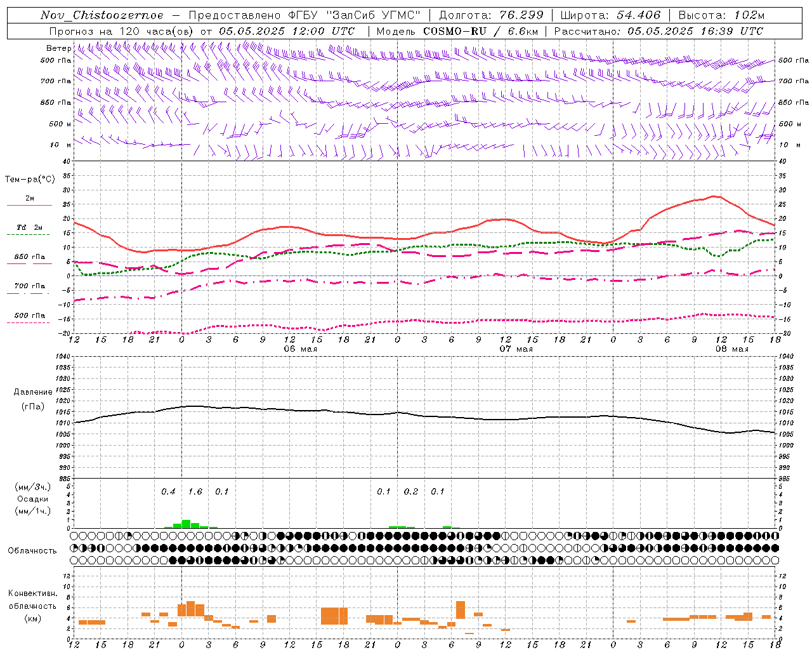Click 500 гПа label in temperature legend
The image size is (812, 650).
[x=30, y=315]
